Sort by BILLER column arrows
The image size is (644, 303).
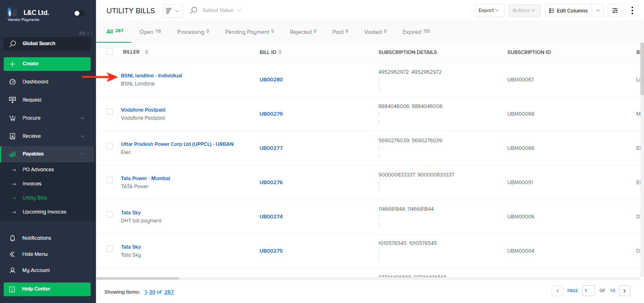point(147,52)
